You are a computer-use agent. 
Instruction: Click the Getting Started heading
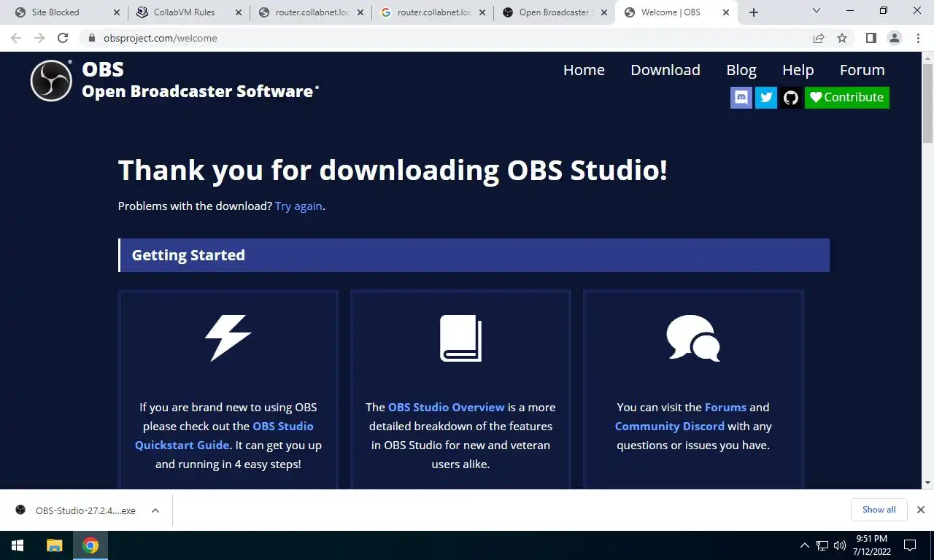(188, 255)
